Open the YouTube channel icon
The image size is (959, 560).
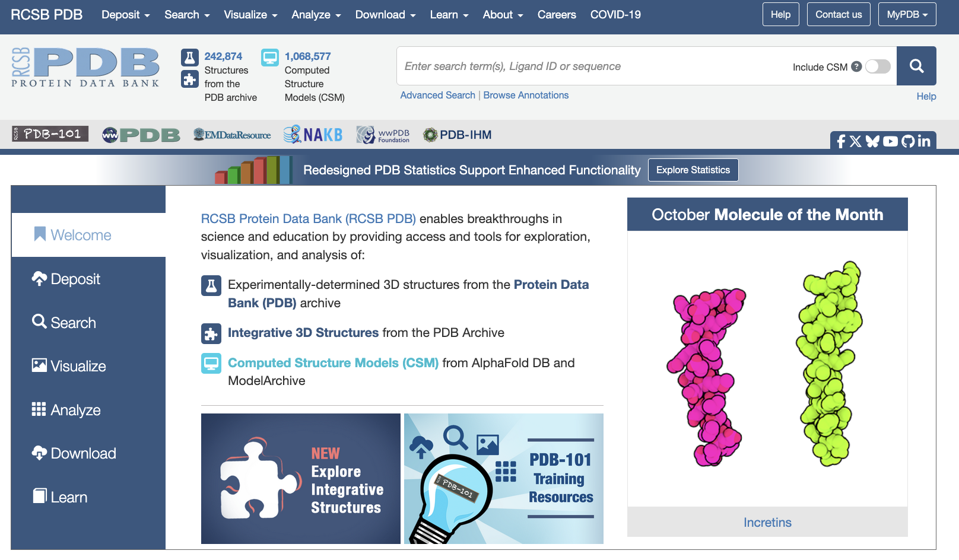tap(890, 141)
